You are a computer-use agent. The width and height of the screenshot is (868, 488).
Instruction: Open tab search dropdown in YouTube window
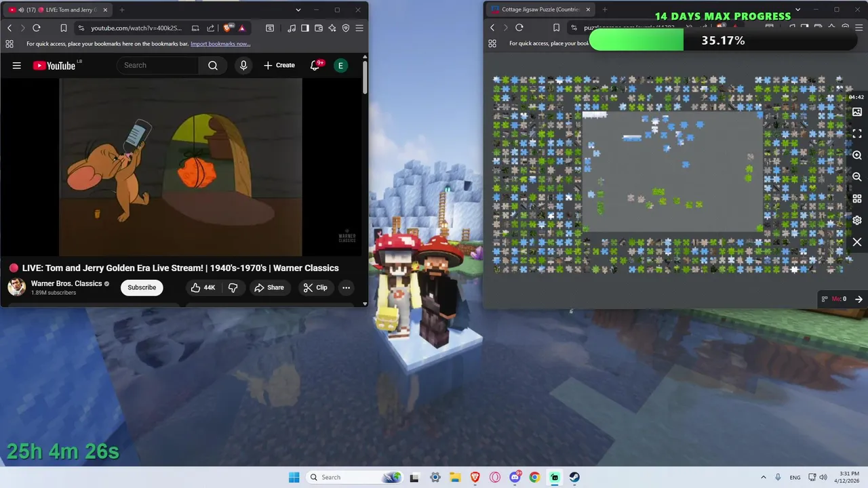pyautogui.click(x=298, y=10)
